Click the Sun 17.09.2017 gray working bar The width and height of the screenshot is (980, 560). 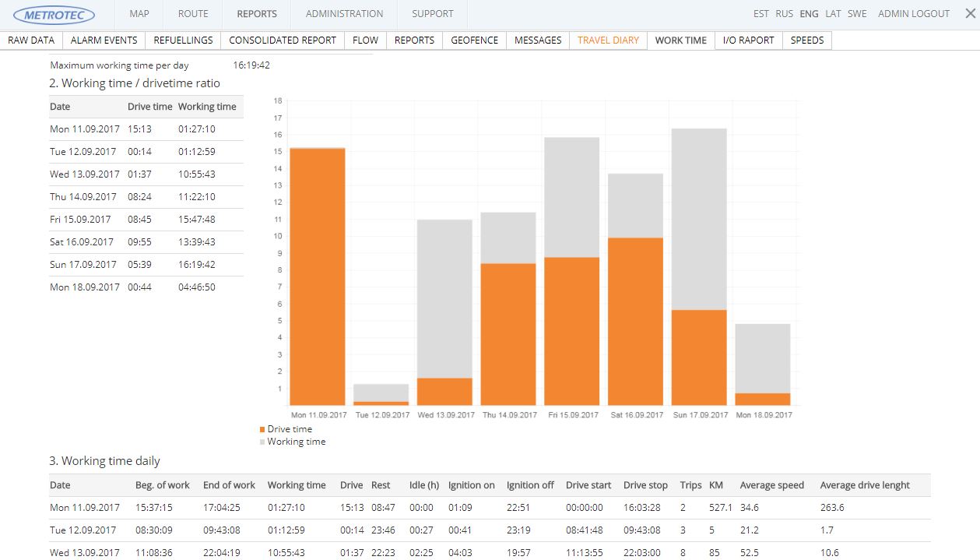698,218
